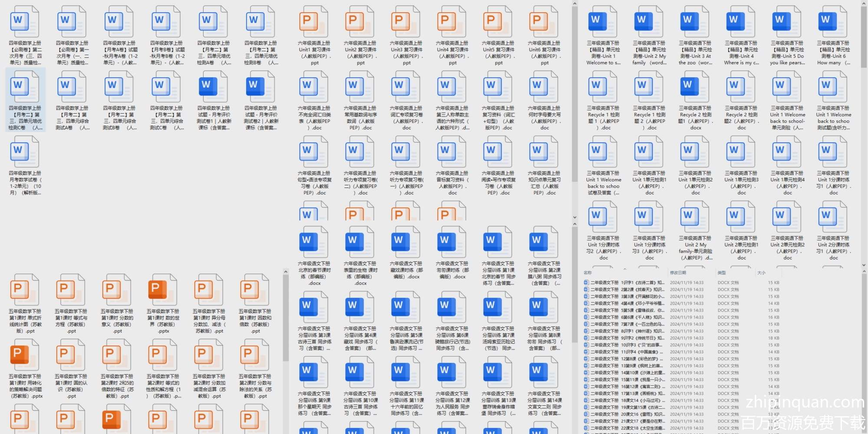Open list row 二年级语文下册 22课文18《太空生活趣...
Image resolution: width=868 pixels, height=434 pixels.
coord(681,428)
